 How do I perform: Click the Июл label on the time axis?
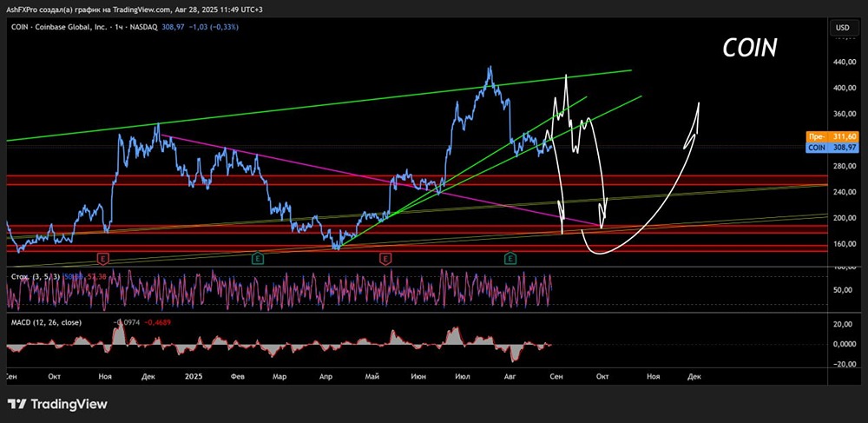[462, 376]
